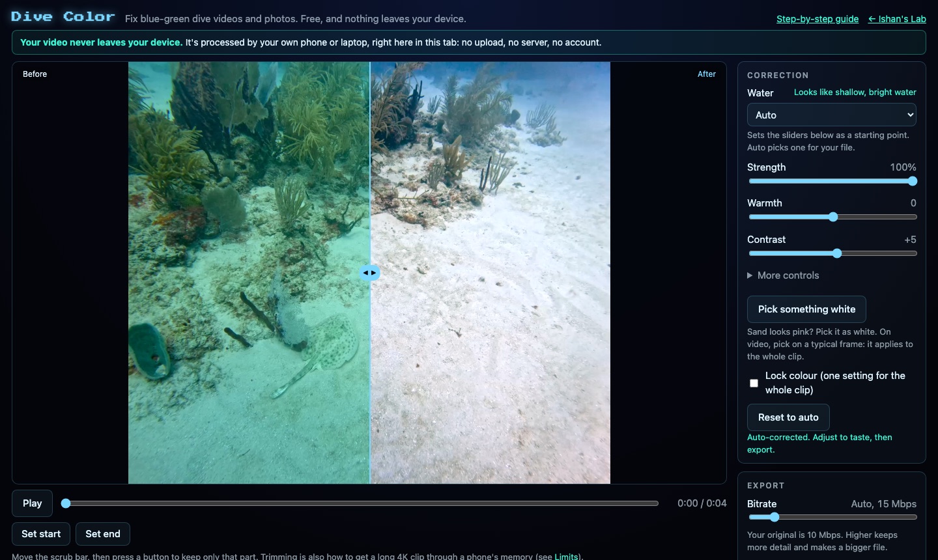Screen dimensions: 938x560
Task: Click the Contrast slider handle
Action: [837, 253]
